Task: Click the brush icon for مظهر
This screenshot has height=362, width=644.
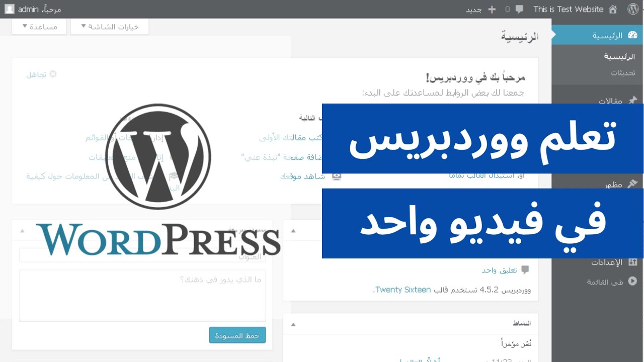Action: click(632, 184)
